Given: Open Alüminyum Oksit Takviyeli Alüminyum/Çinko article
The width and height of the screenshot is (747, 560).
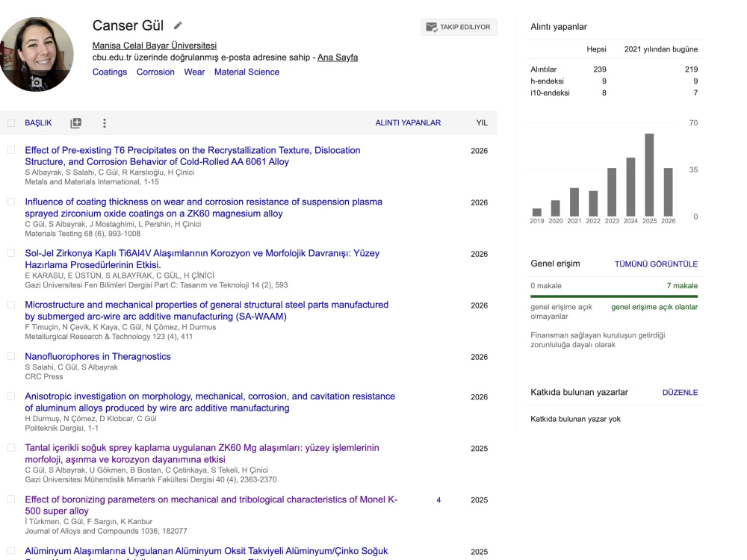Looking at the screenshot, I should click(x=206, y=553).
